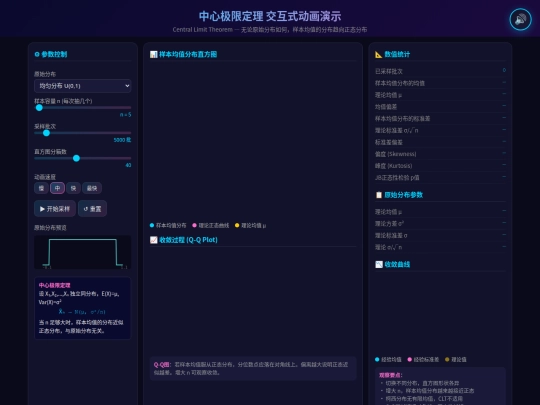The image size is (540, 405).
Task: Click the JB正态性检验 p值 row
Action: coord(440,178)
